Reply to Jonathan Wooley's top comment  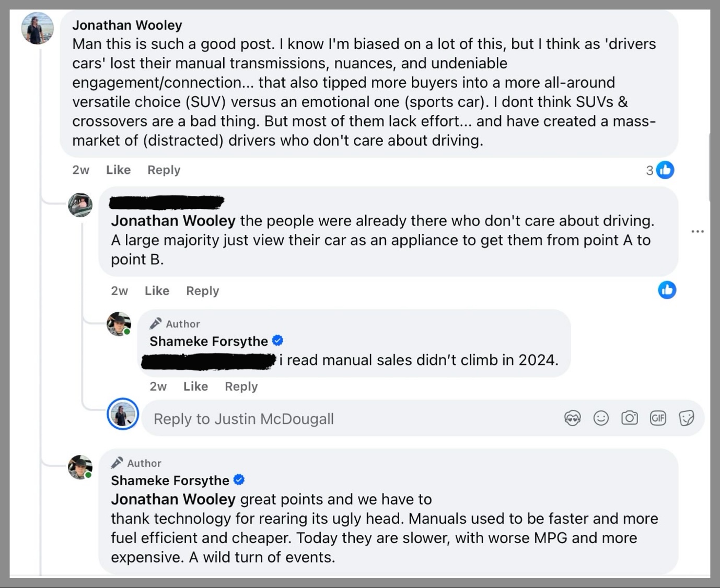click(164, 170)
